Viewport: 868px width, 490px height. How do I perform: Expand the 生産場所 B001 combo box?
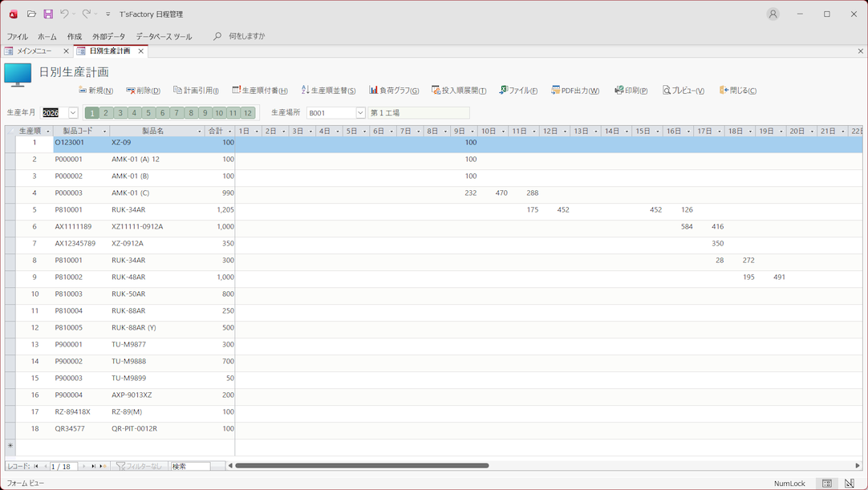tap(360, 113)
